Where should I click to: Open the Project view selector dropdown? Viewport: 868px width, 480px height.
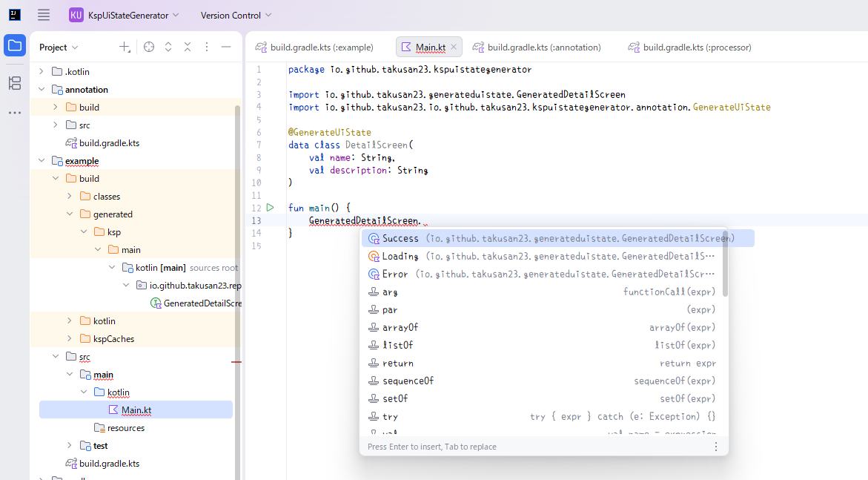tap(59, 47)
